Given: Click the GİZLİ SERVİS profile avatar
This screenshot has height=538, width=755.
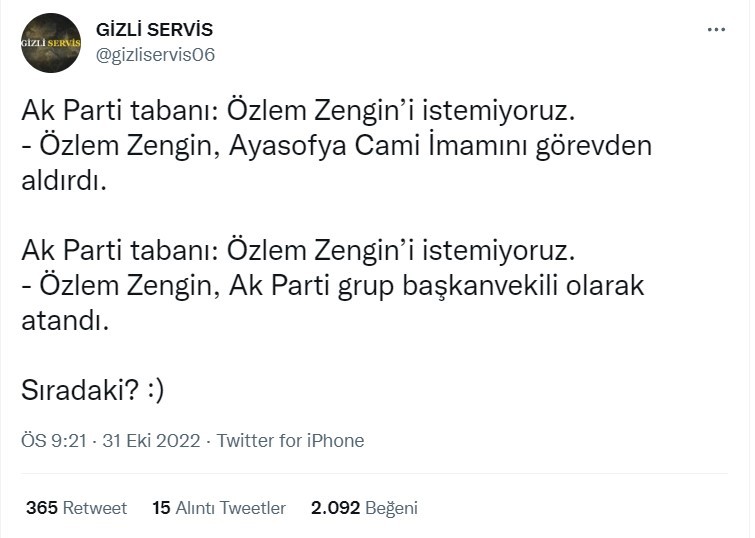Looking at the screenshot, I should click(x=51, y=44).
